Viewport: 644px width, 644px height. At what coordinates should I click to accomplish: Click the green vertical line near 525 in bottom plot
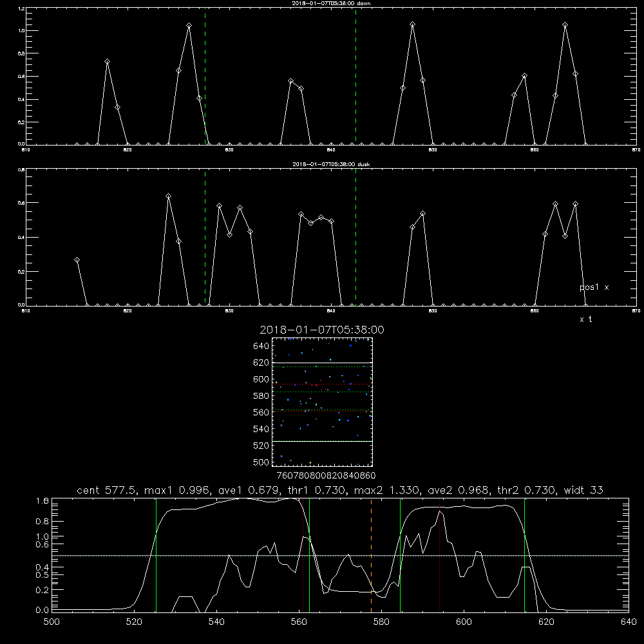156,554
